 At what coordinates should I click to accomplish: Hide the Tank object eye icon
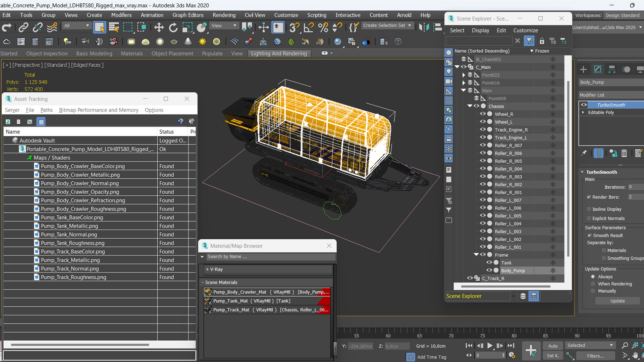coord(489,262)
